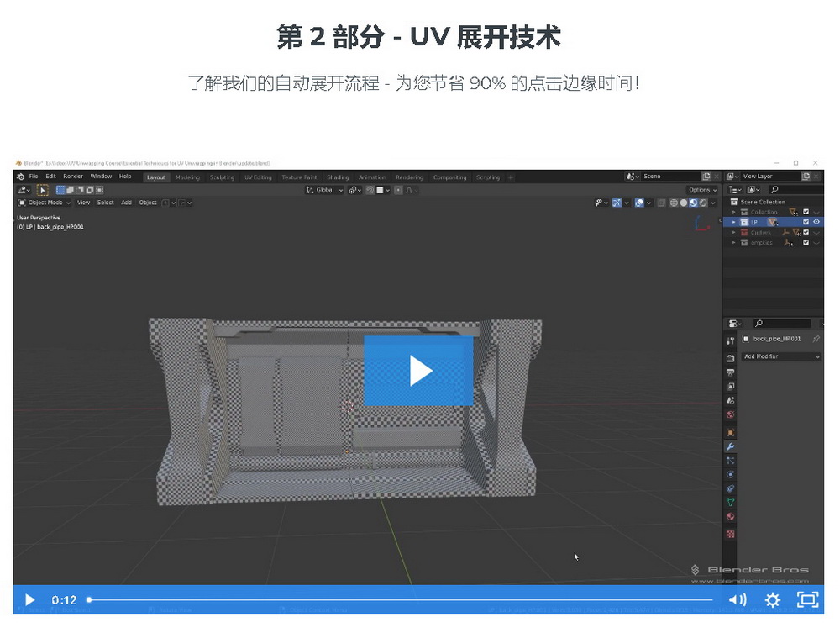Open the viewport shading options dropdown
Image resolution: width=840 pixels, height=633 pixels.
coord(713,203)
